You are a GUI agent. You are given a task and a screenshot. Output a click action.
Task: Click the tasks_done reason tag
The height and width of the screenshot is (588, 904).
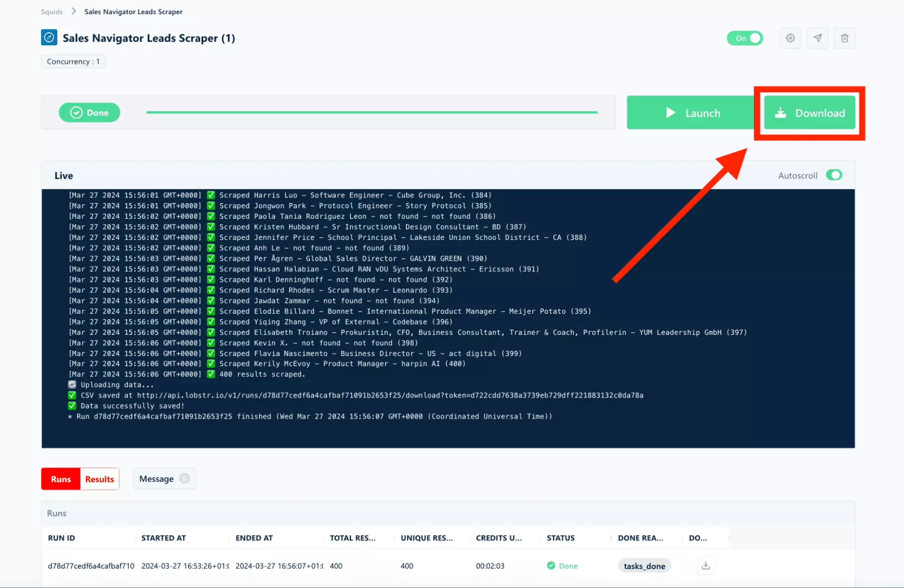(644, 566)
